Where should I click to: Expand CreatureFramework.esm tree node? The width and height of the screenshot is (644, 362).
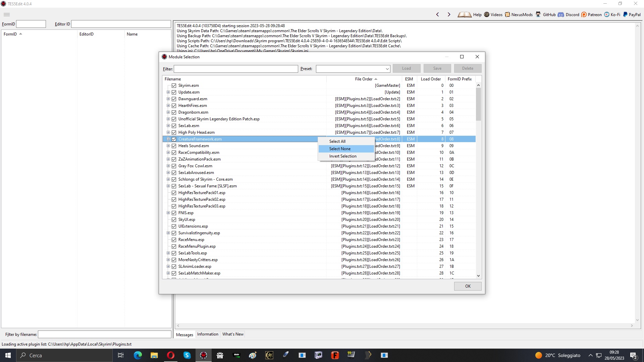pyautogui.click(x=168, y=139)
